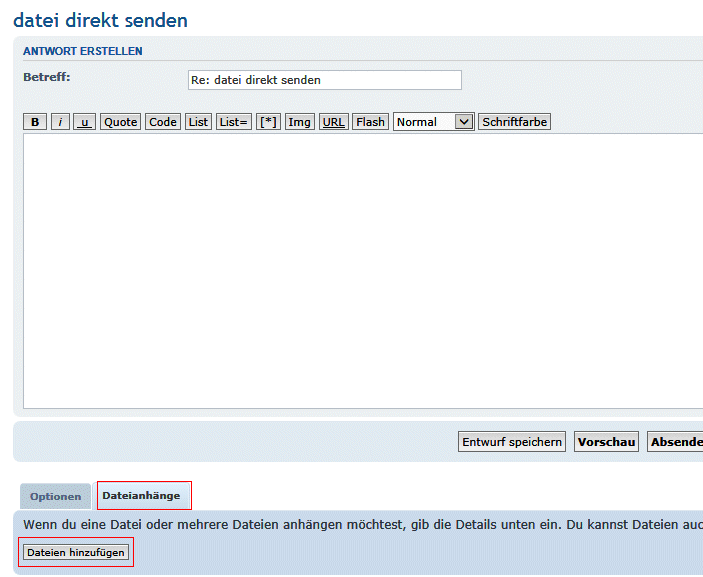This screenshot has height=577, width=703.
Task: Submit the reply with Absenden
Action: point(675,442)
